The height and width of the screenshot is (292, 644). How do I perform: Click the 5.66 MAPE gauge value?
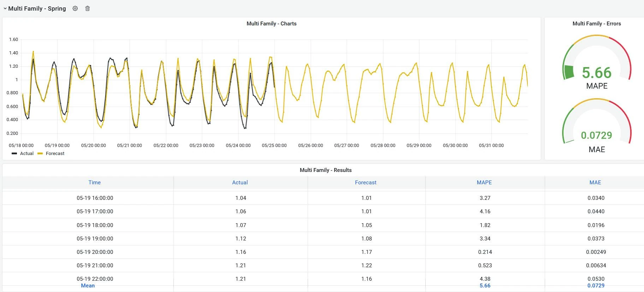pos(597,73)
